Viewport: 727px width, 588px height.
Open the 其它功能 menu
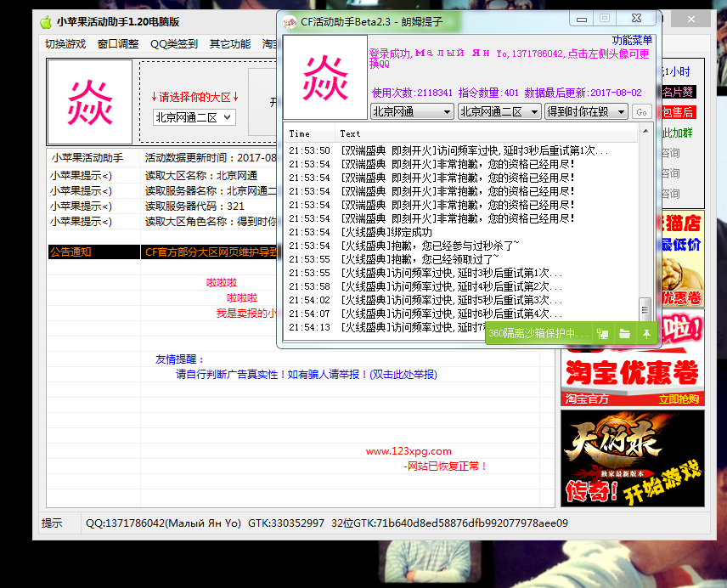pos(230,44)
